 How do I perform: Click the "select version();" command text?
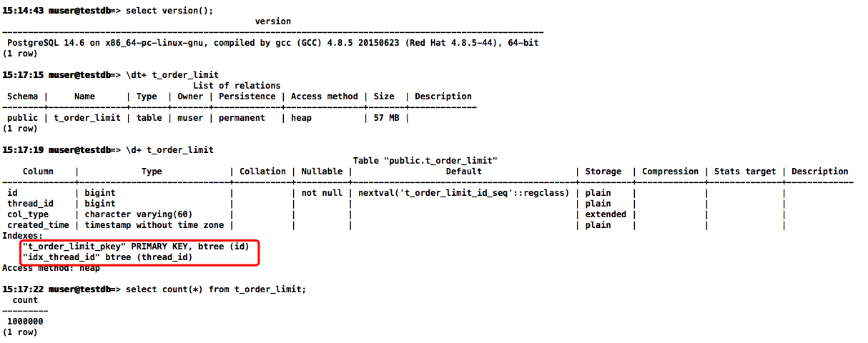pyautogui.click(x=169, y=11)
